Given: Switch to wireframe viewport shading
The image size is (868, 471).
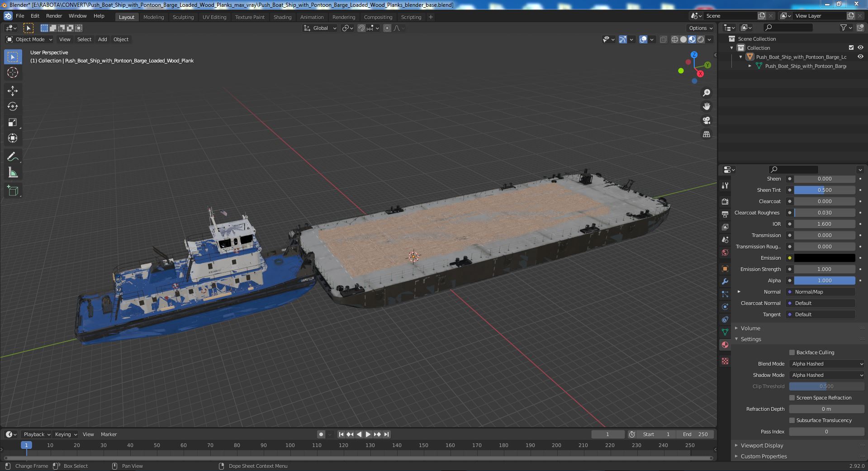Looking at the screenshot, I should [x=675, y=39].
